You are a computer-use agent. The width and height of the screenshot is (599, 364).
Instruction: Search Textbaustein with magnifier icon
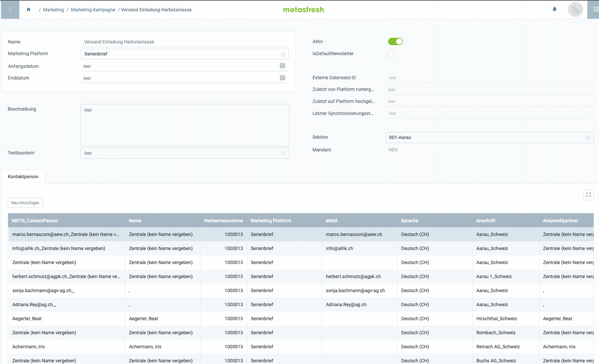tap(283, 153)
